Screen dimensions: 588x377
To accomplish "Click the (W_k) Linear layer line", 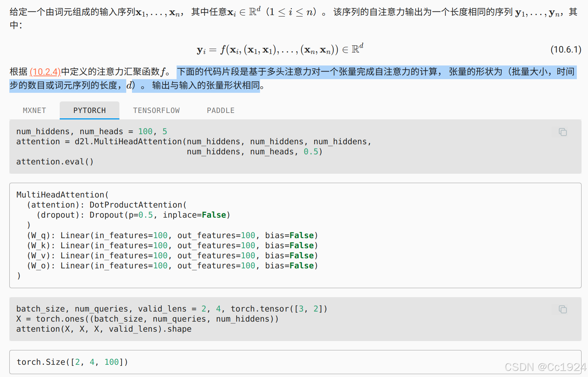I will coord(173,245).
